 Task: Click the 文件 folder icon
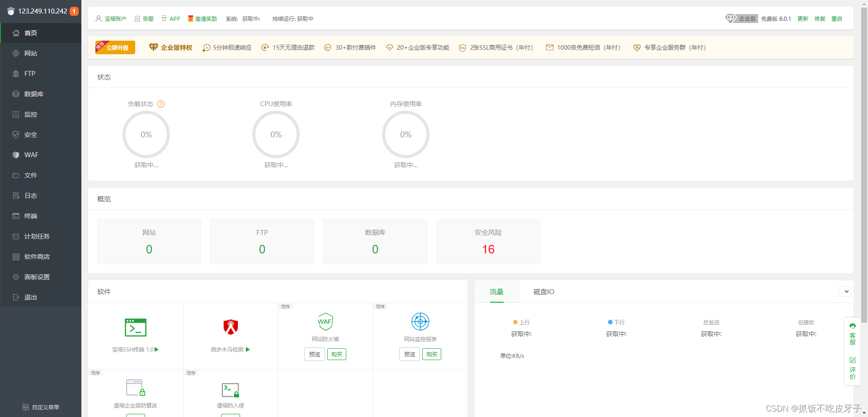(x=16, y=175)
